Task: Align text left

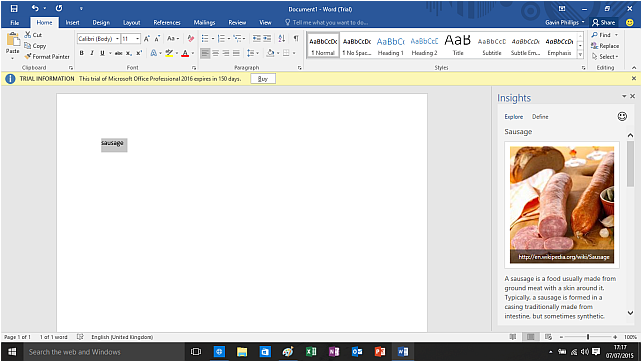Action: 205,53
